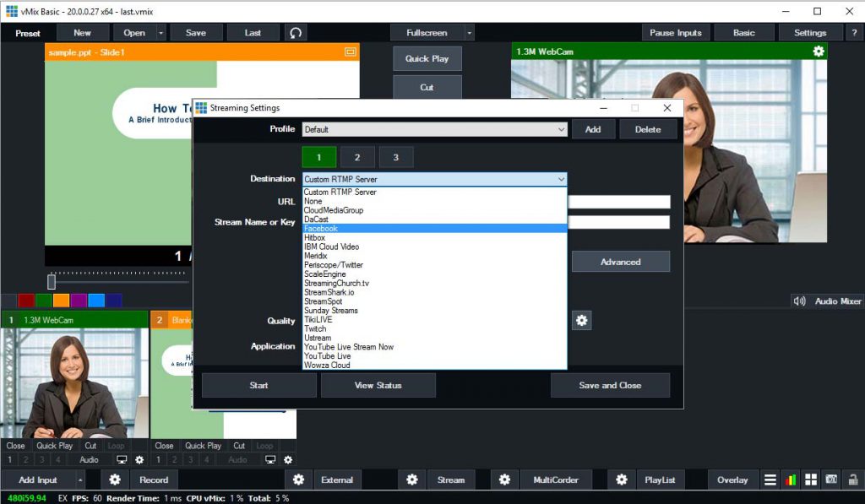Select the orange color swatch
The width and height of the screenshot is (865, 504).
[x=61, y=301]
